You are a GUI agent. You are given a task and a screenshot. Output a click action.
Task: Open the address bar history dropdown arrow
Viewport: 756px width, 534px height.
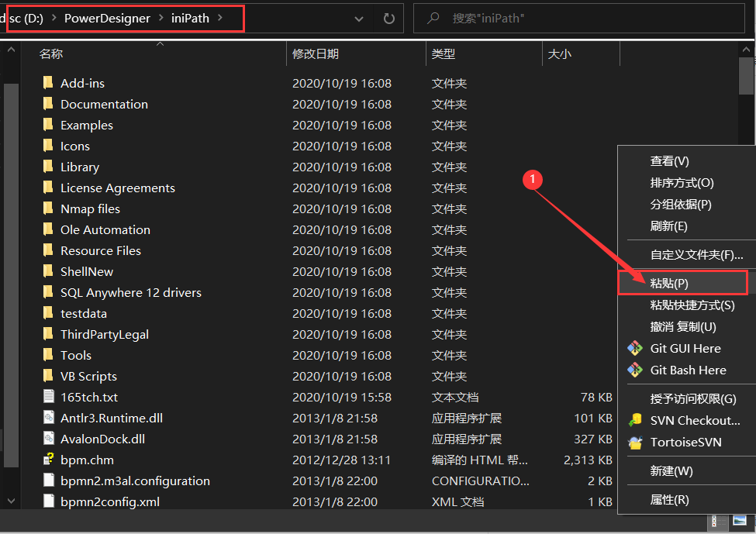(x=359, y=17)
